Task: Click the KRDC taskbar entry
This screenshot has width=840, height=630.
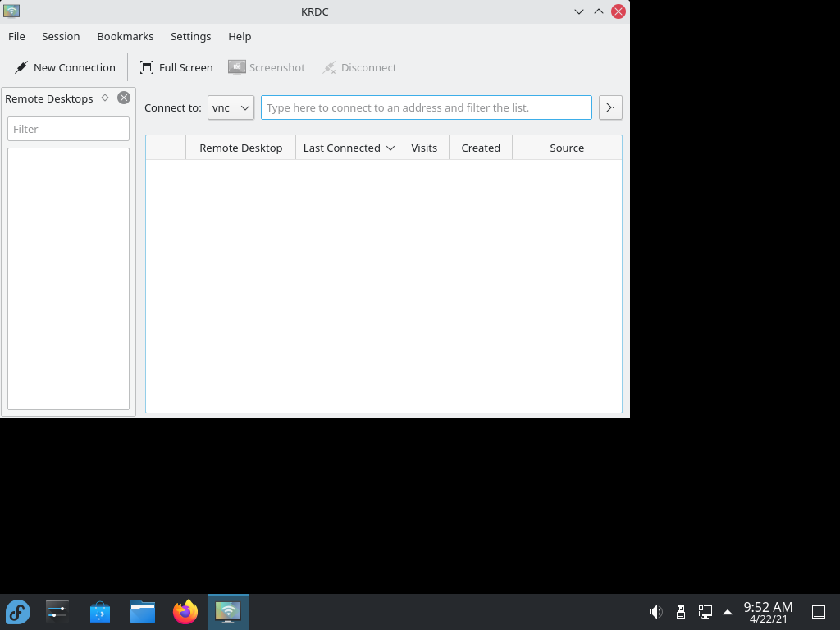Action: (228, 612)
